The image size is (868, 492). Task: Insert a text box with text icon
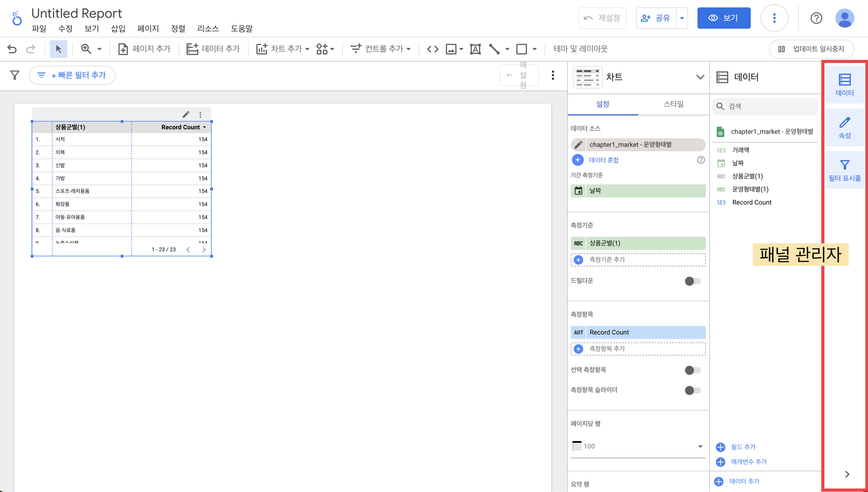475,49
